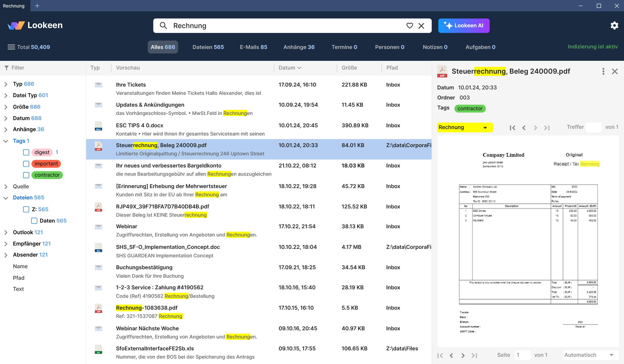Expand the Absender 121 filter
624x364 pixels.
6,255
